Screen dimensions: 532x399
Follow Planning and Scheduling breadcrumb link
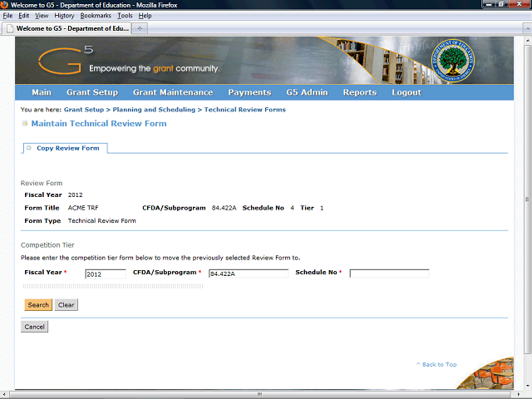pos(154,110)
